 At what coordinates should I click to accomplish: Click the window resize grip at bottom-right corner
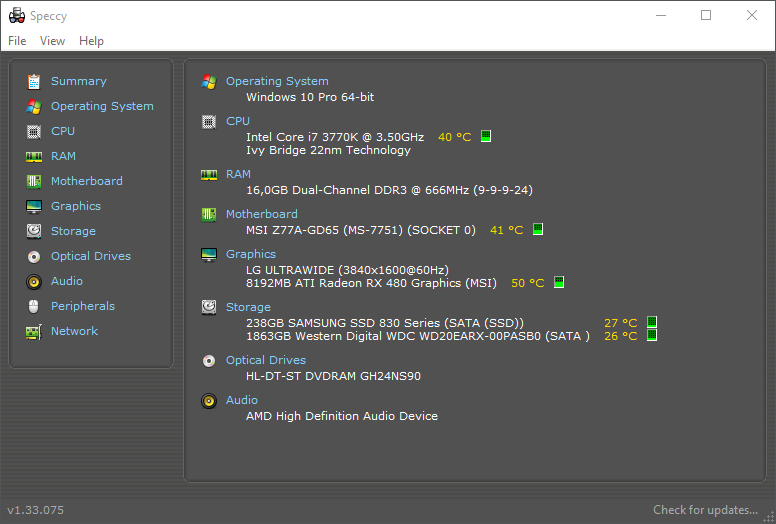[x=770, y=518]
